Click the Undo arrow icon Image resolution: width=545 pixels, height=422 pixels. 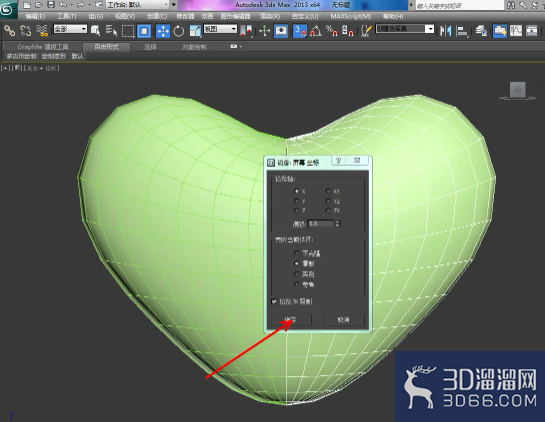pos(63,5)
